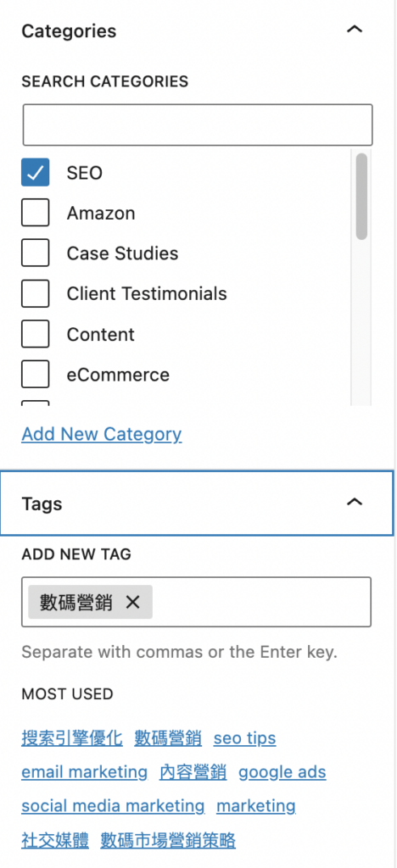Collapse the Categories panel chevron
This screenshot has height=868, width=397.
[355, 30]
